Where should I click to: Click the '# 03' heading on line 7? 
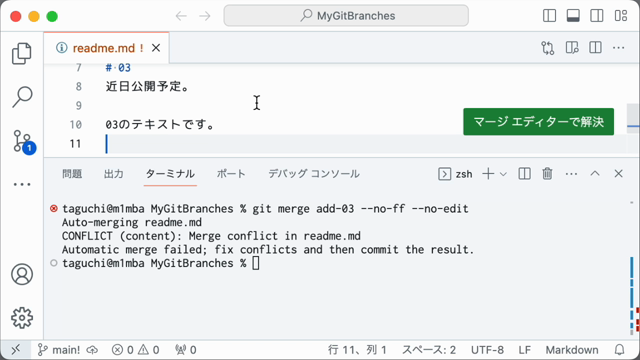(118, 68)
